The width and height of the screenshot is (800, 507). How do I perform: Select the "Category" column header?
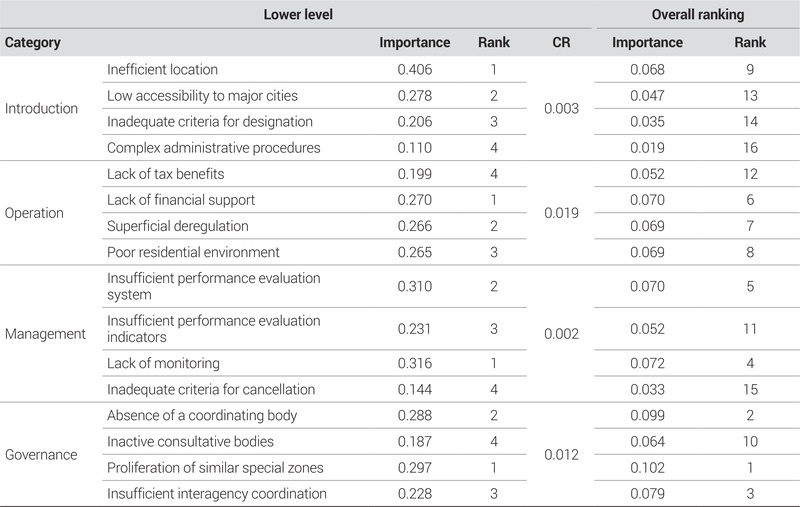[34, 43]
